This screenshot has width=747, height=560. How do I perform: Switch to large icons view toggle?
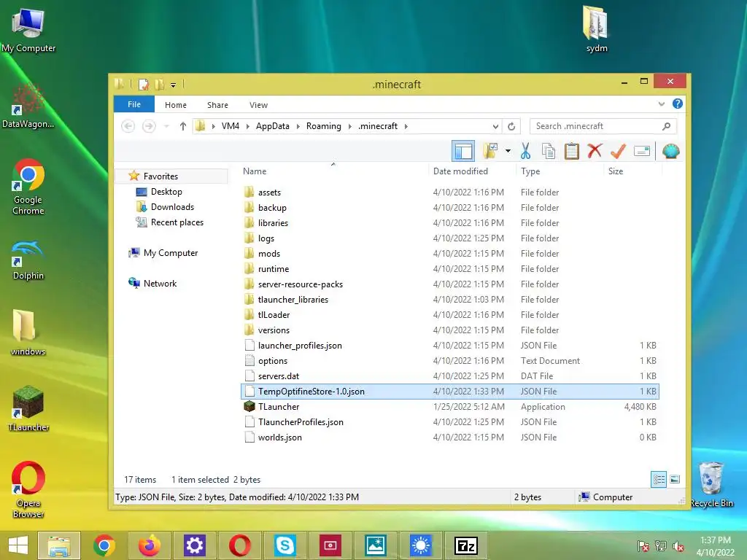coord(675,479)
